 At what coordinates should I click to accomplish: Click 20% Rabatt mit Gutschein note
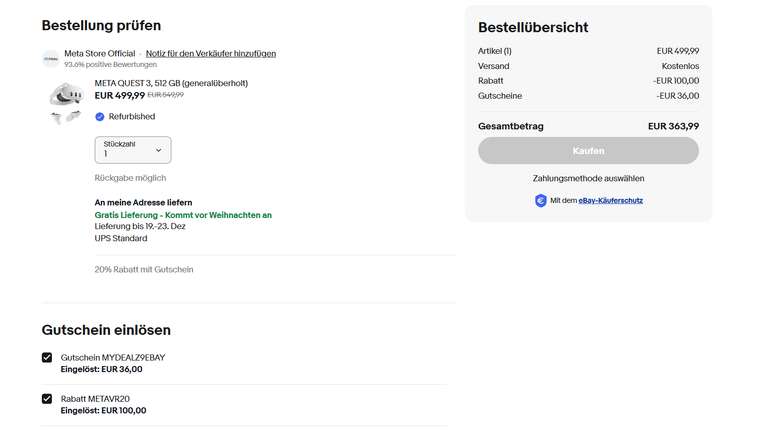pyautogui.click(x=144, y=269)
